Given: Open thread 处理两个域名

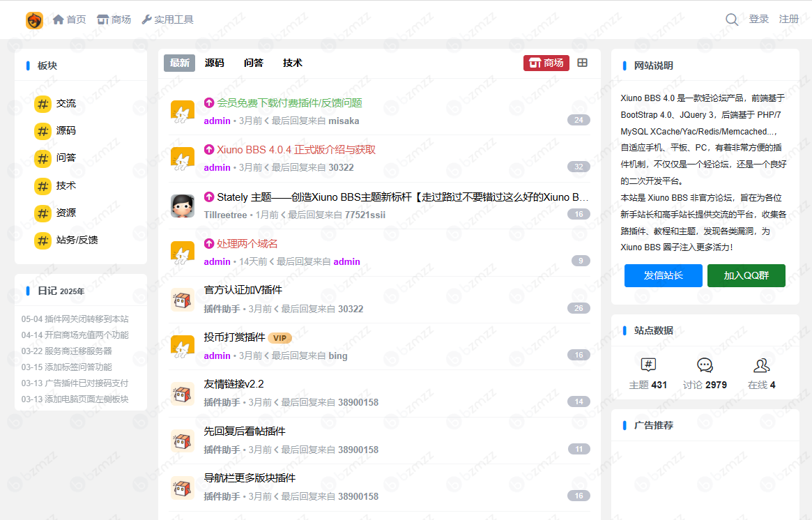Looking at the screenshot, I should click(x=247, y=243).
